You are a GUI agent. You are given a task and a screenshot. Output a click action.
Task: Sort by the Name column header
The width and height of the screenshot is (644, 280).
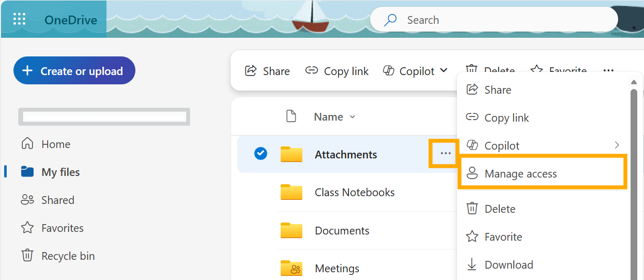(334, 117)
